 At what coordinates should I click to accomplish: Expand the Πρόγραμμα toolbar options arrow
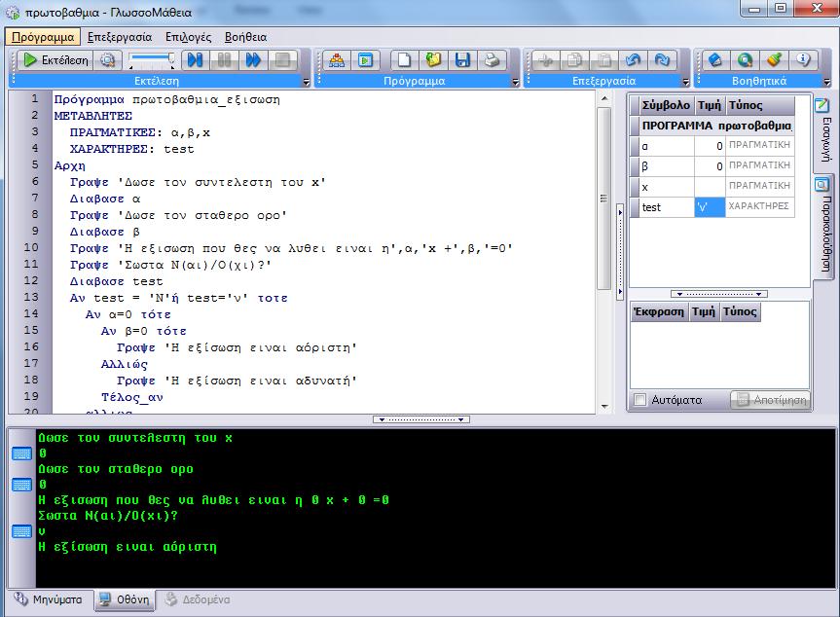tap(515, 82)
